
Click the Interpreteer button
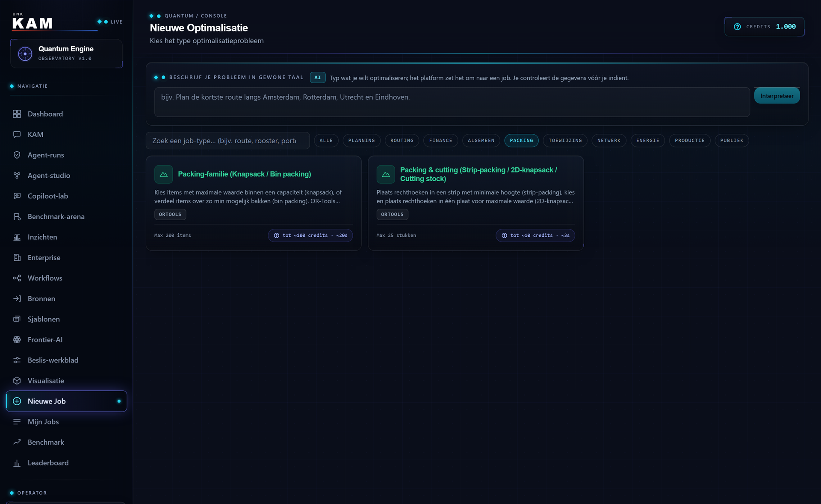pos(777,96)
